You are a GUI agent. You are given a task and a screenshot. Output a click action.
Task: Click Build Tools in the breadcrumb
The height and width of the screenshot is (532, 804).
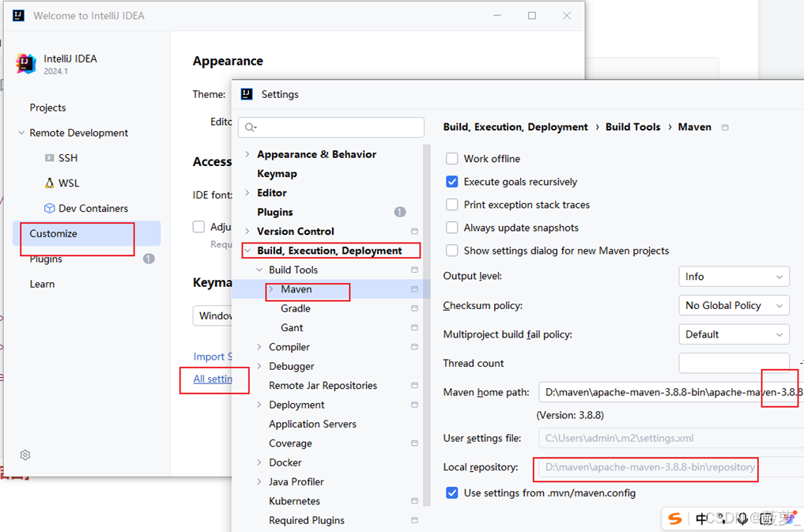pyautogui.click(x=632, y=127)
